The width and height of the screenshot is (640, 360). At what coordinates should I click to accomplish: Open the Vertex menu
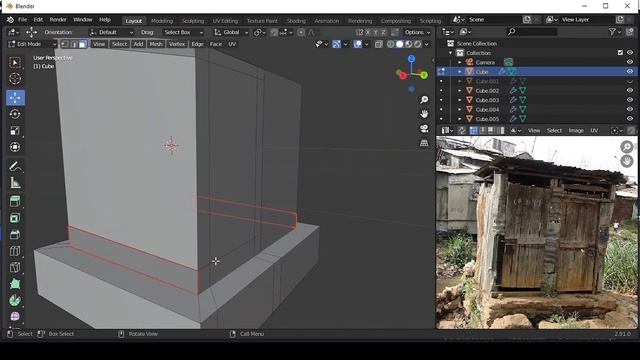coord(177,44)
